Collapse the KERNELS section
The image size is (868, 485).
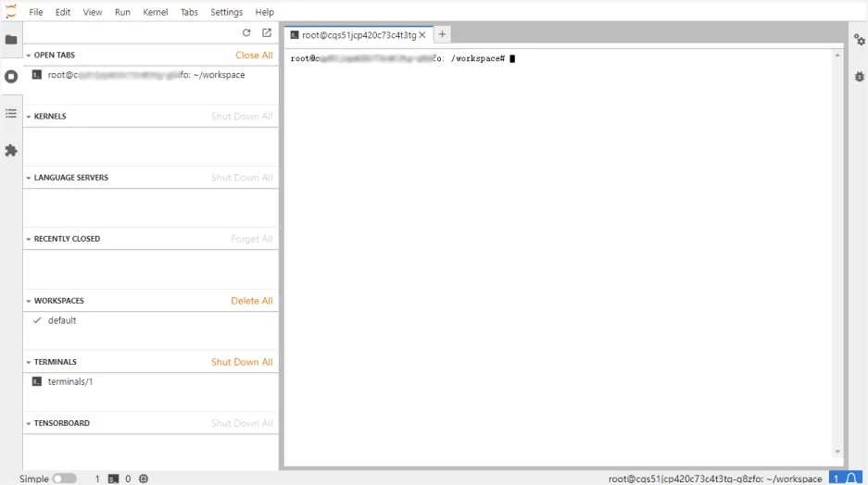coord(28,117)
